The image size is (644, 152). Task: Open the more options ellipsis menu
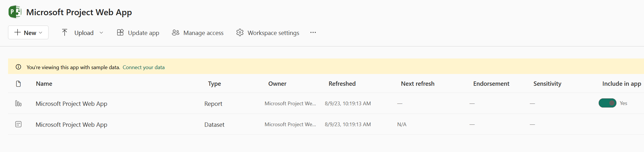pyautogui.click(x=313, y=32)
